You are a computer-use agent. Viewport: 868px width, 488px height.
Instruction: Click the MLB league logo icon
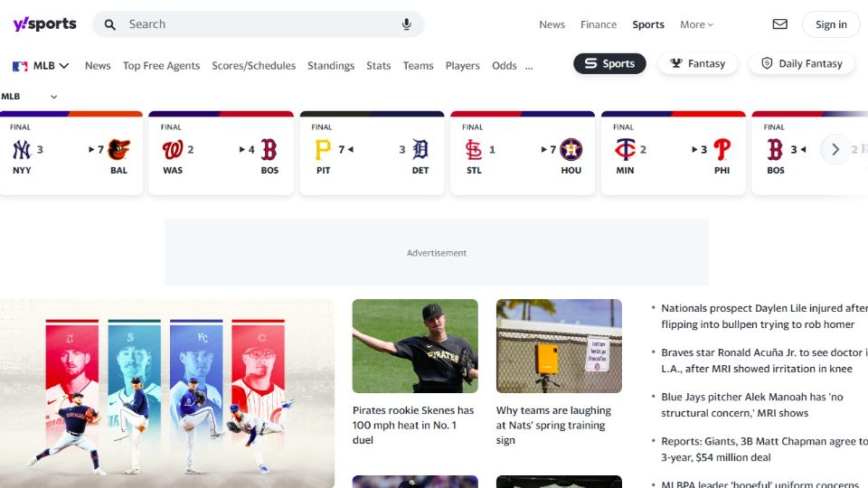(x=20, y=66)
